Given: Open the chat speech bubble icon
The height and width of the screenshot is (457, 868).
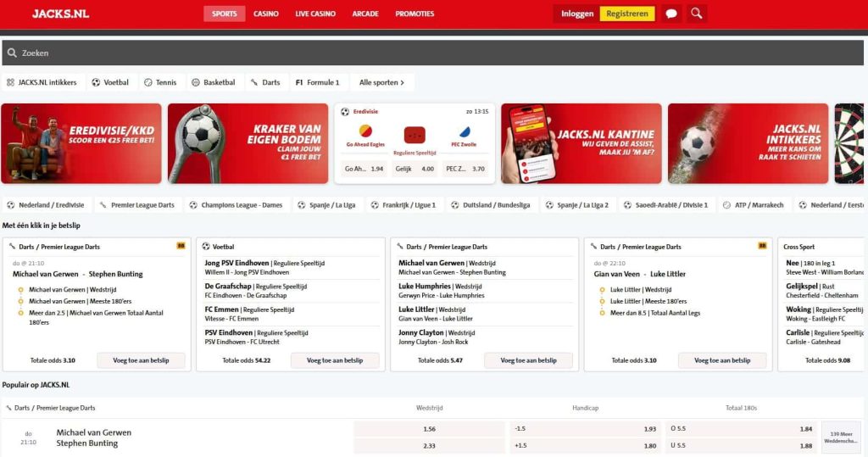Looking at the screenshot, I should point(671,14).
